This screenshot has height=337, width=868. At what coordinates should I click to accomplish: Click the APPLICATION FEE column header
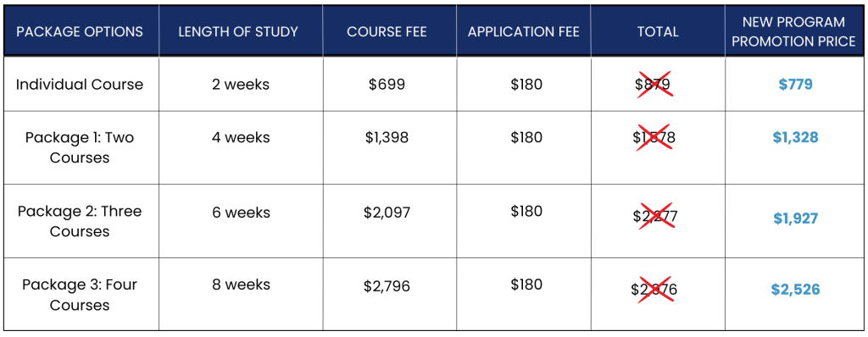524,31
